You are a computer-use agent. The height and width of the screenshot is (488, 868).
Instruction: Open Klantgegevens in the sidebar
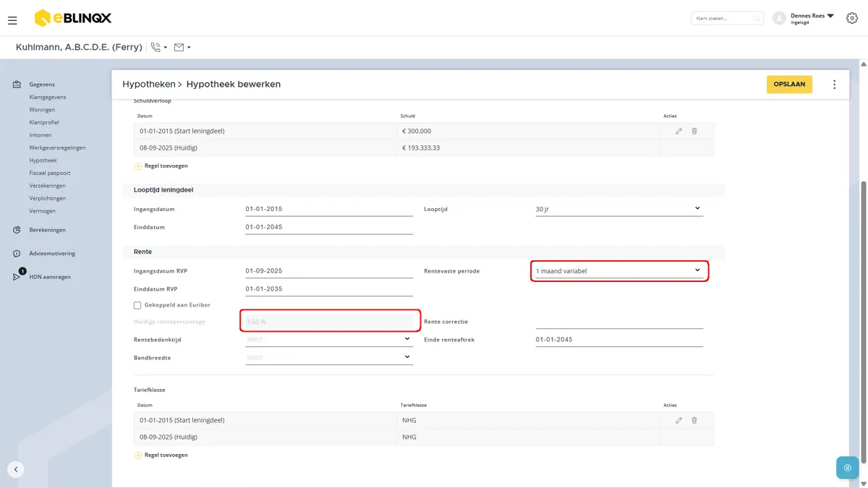coord(48,97)
